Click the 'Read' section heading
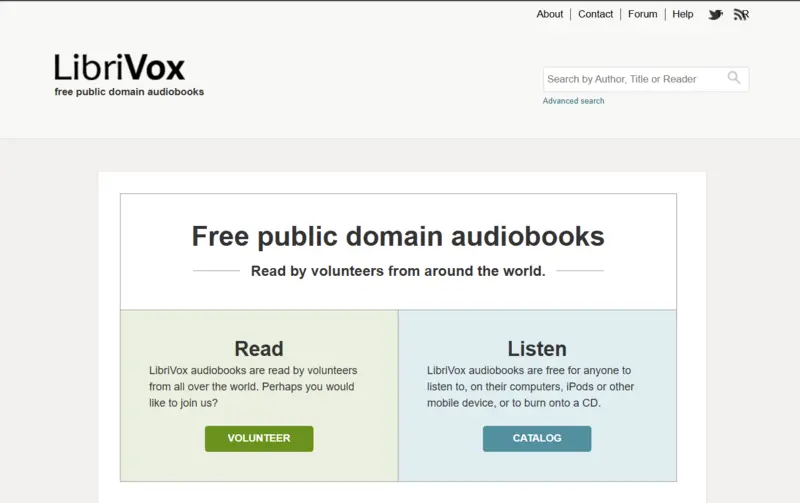The image size is (800, 503). coord(259,348)
